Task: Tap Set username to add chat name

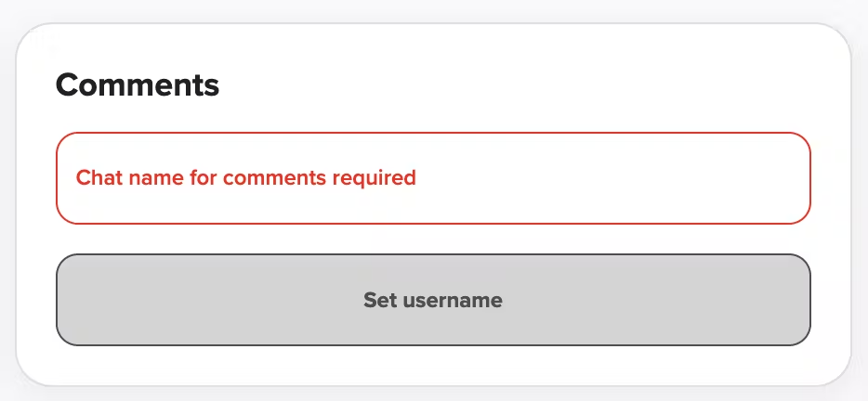Action: [433, 300]
